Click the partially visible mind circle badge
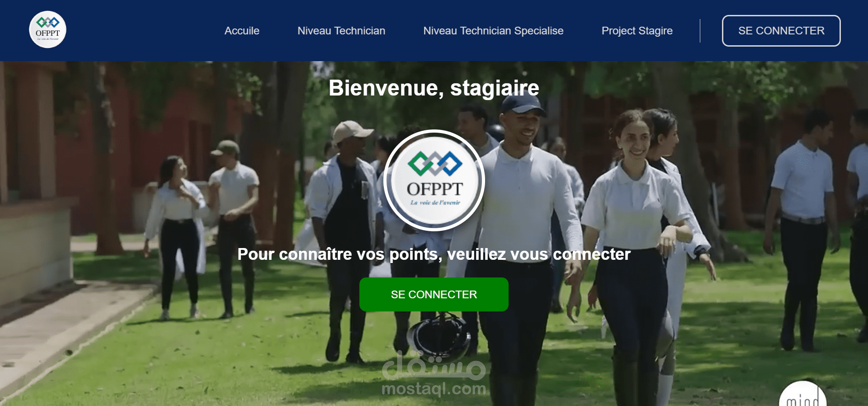 coord(802,394)
